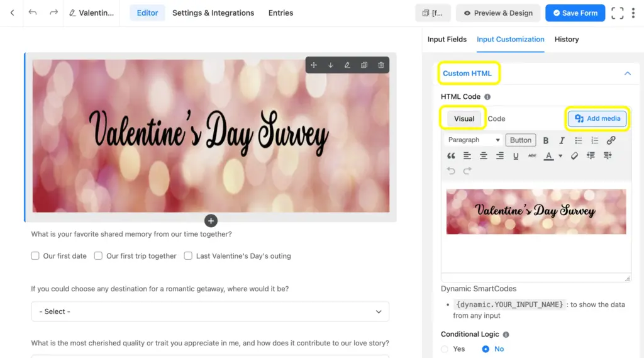This screenshot has width=644, height=358.
Task: Insert a numbered list
Action: 595,140
